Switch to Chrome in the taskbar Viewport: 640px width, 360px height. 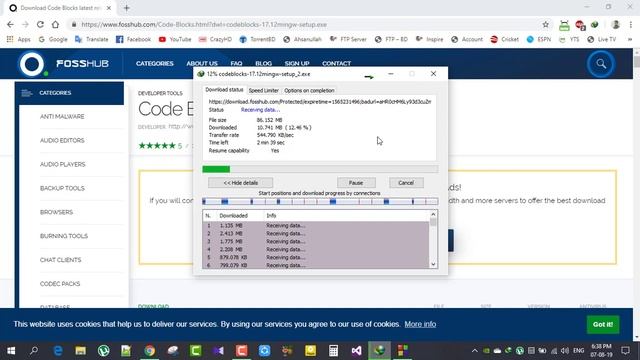(x=149, y=351)
